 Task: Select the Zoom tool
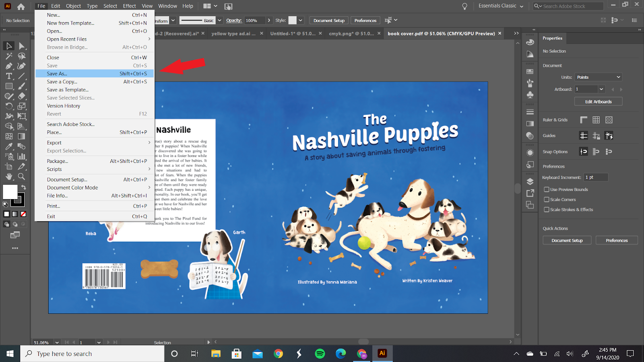(x=22, y=177)
